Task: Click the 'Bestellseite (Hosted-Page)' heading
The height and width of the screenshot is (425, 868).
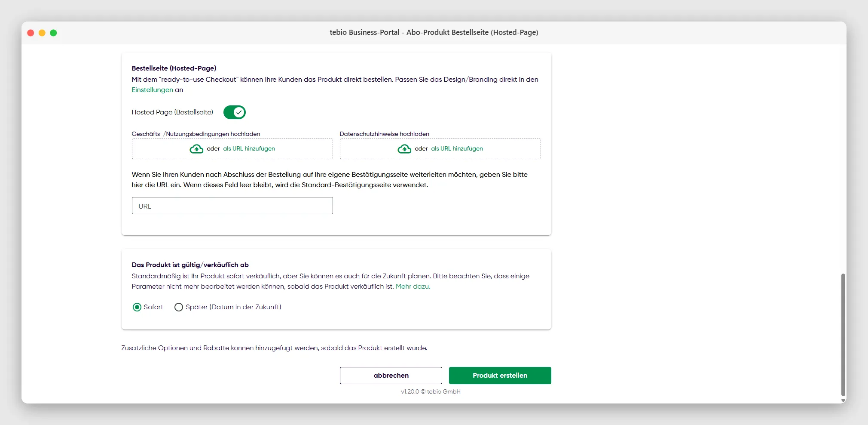Action: pyautogui.click(x=174, y=68)
